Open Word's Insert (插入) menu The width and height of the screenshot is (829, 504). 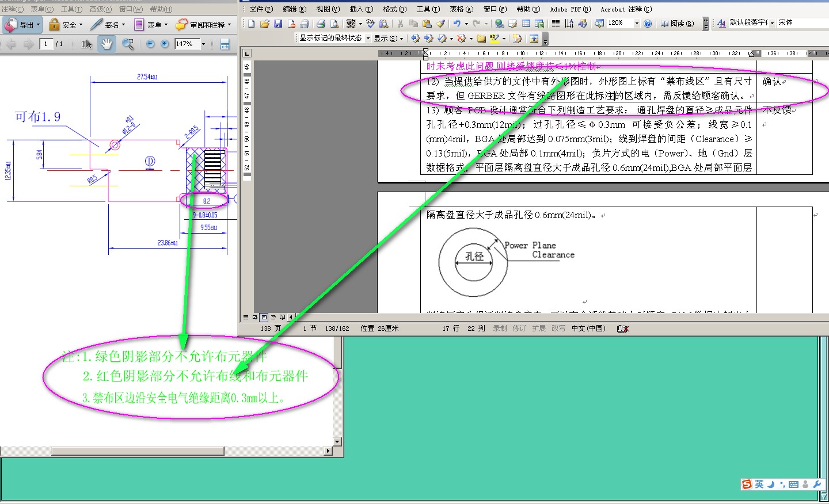point(361,9)
